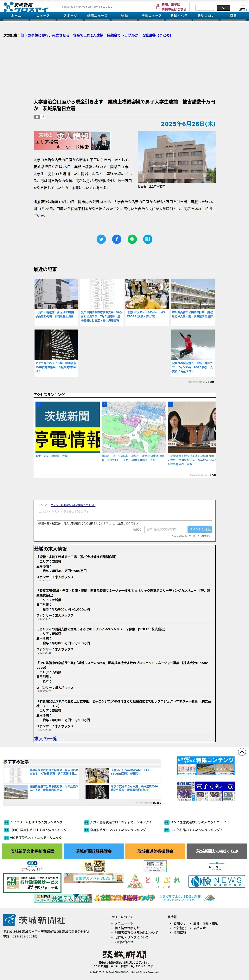Image resolution: width=249 pixels, height=980 pixels.
Task: Share article on Twitter
Action: pyautogui.click(x=101, y=239)
